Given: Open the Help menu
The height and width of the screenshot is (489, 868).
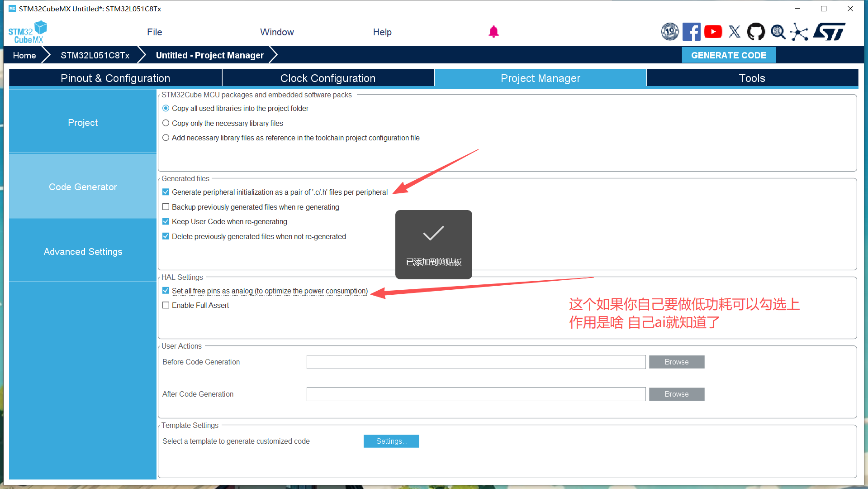Looking at the screenshot, I should point(382,32).
